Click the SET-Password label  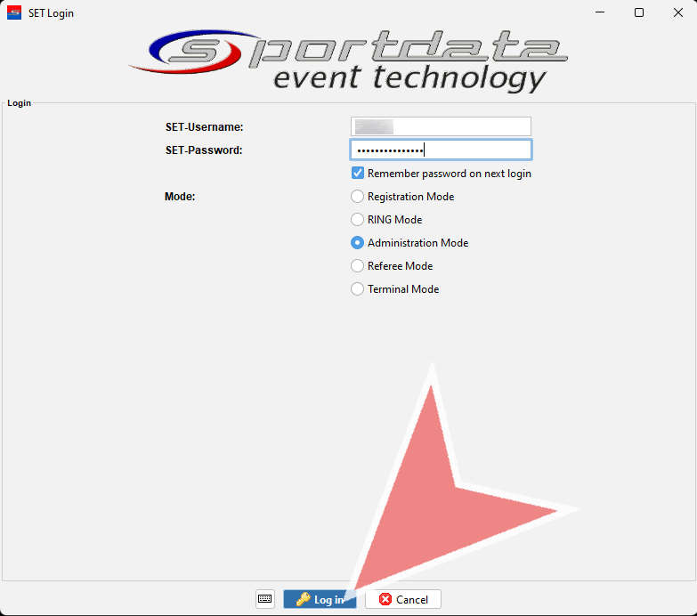click(x=204, y=150)
